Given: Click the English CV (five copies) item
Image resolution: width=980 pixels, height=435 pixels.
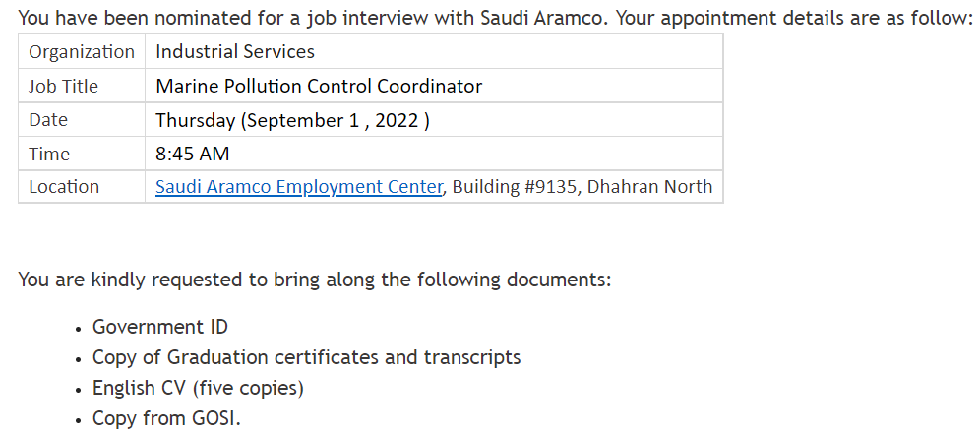Looking at the screenshot, I should click(198, 388).
